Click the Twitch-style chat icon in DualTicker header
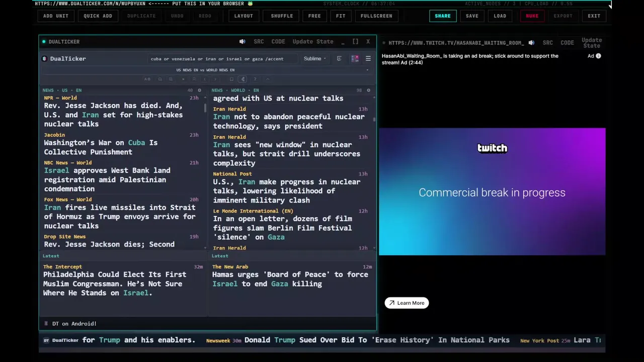Viewport: 644px width, 362px height. pyautogui.click(x=339, y=59)
